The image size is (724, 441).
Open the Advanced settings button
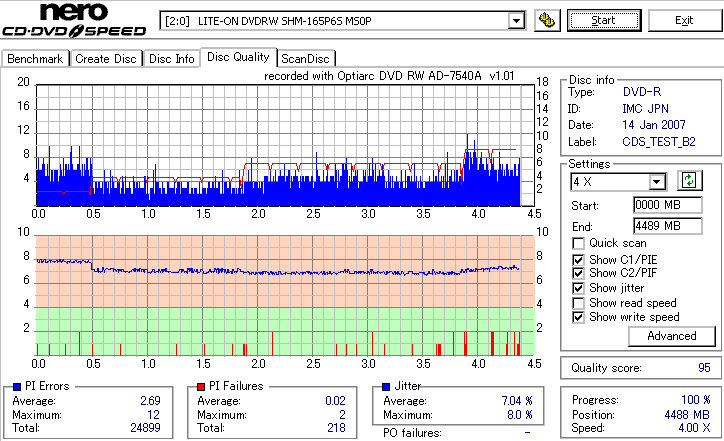point(671,336)
